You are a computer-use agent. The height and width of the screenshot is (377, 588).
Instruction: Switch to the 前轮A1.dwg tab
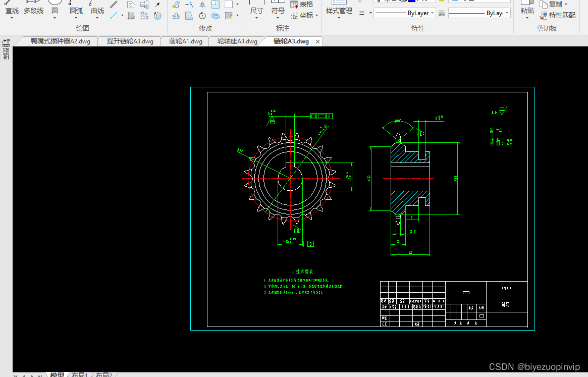coord(186,41)
